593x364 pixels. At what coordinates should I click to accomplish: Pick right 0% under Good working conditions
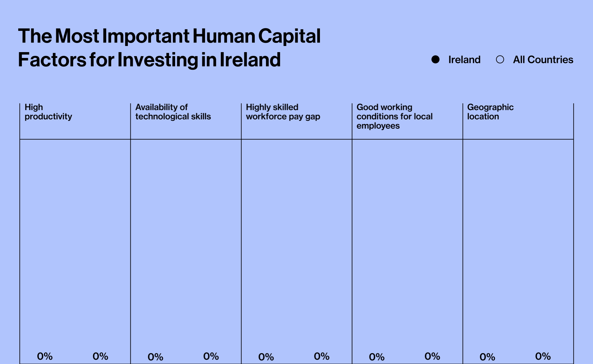point(432,357)
